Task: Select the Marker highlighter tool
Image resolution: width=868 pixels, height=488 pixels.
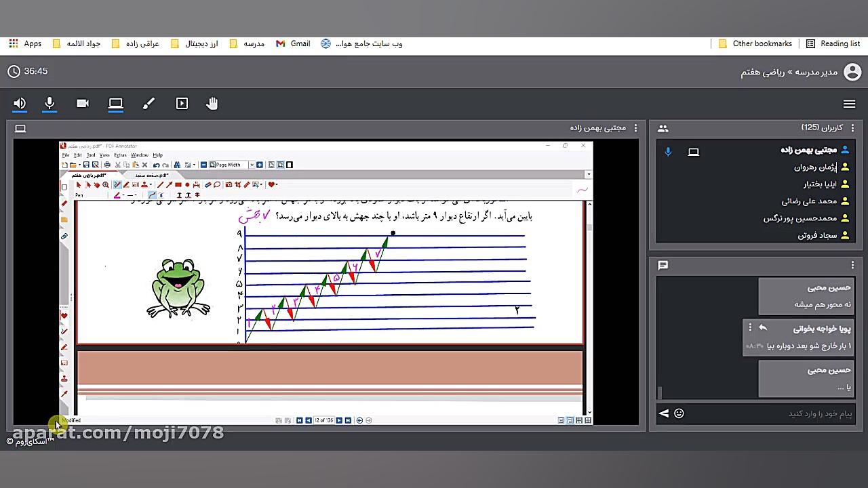Action: tap(126, 184)
